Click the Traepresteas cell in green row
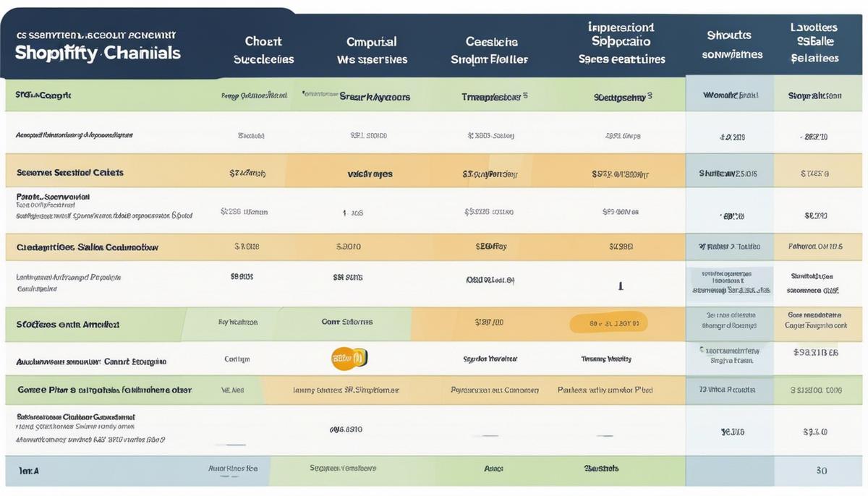This screenshot has height=496, width=868. pyautogui.click(x=494, y=96)
